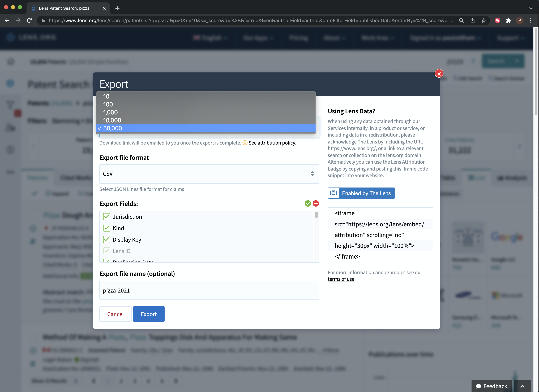Toggle the Display Key export field checkbox
539x392 pixels.
pyautogui.click(x=107, y=239)
